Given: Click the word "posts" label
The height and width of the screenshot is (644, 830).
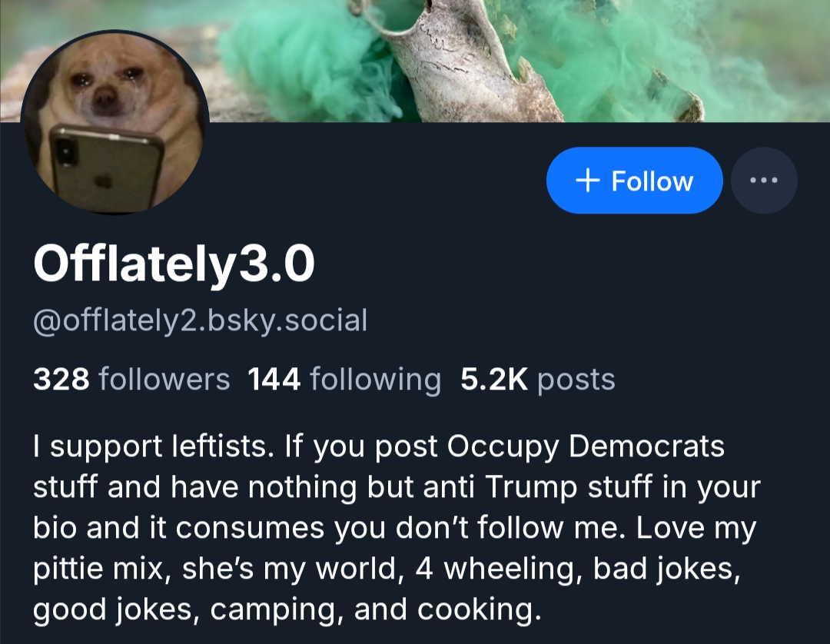Looking at the screenshot, I should pos(576,379).
